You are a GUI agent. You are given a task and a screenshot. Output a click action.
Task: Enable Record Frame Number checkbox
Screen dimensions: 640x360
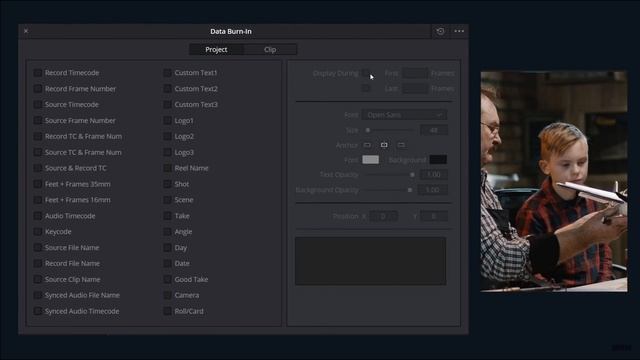(38, 89)
